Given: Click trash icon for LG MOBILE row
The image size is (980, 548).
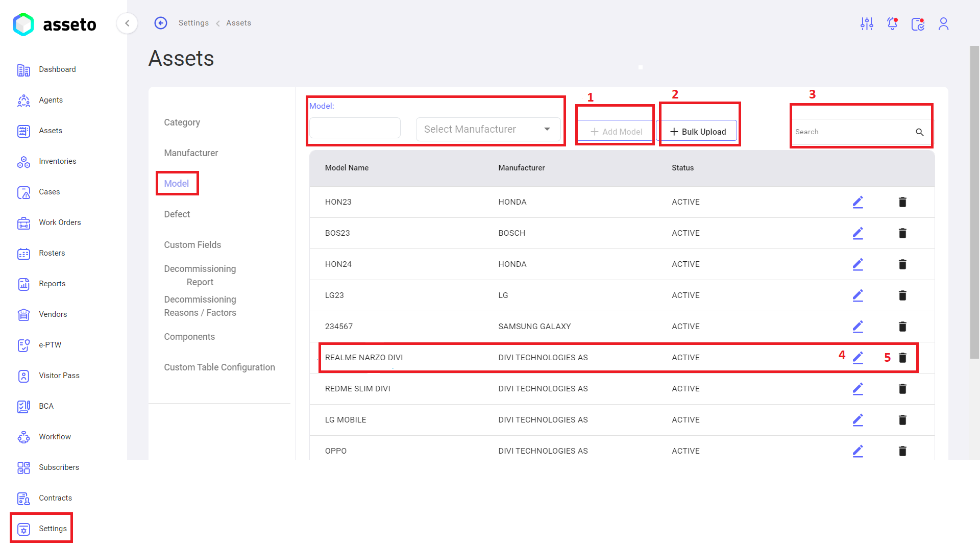Looking at the screenshot, I should click(902, 420).
